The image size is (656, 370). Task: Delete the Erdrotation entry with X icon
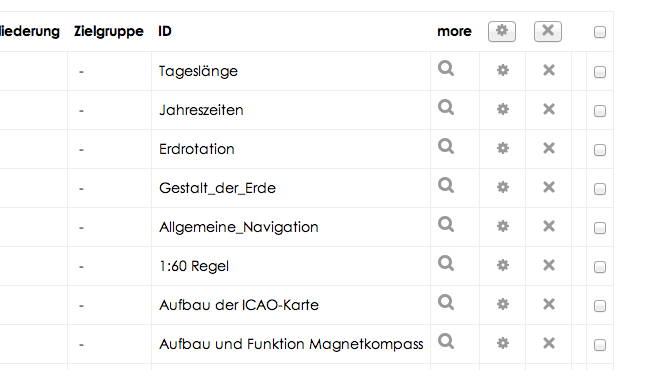[548, 148]
